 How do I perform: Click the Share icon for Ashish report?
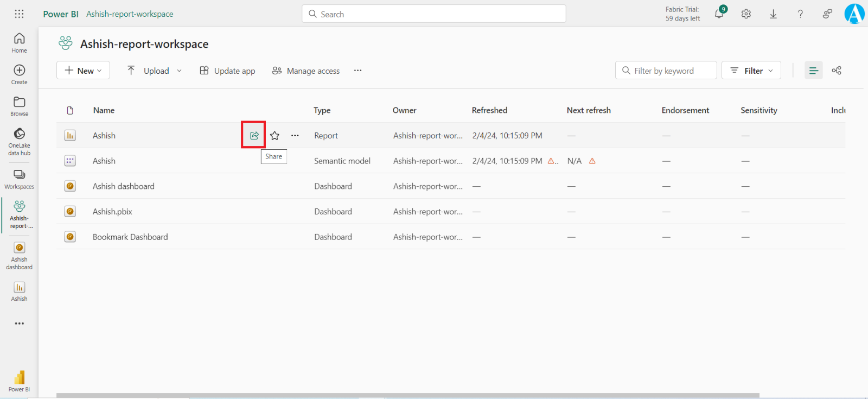pos(254,135)
